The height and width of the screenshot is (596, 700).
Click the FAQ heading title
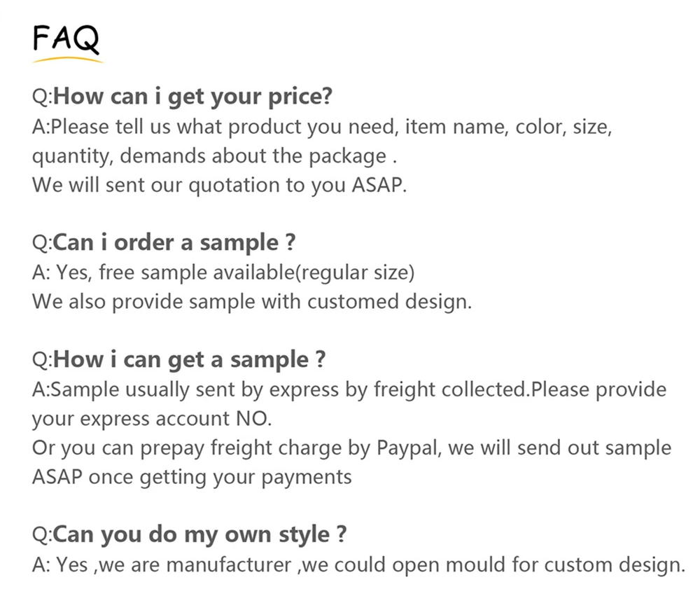tap(66, 38)
